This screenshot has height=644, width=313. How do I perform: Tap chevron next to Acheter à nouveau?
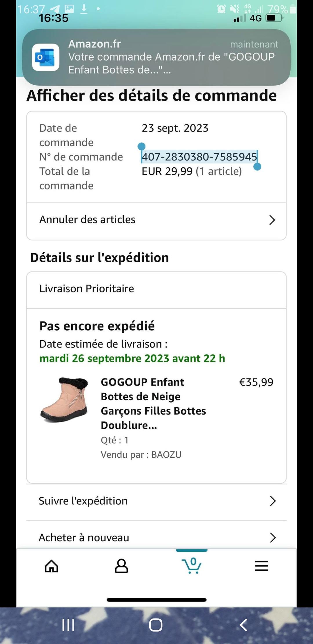point(272,538)
